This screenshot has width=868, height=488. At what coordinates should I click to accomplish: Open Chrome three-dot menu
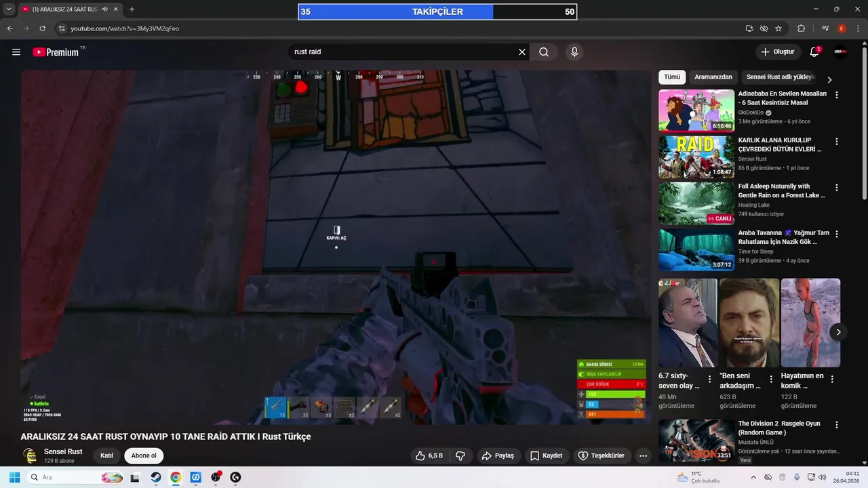[858, 28]
